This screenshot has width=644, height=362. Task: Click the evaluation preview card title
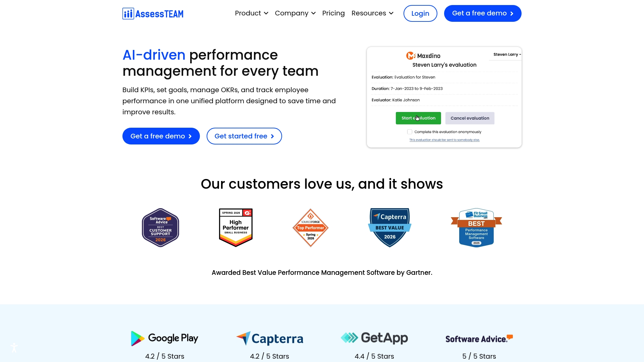point(444,65)
